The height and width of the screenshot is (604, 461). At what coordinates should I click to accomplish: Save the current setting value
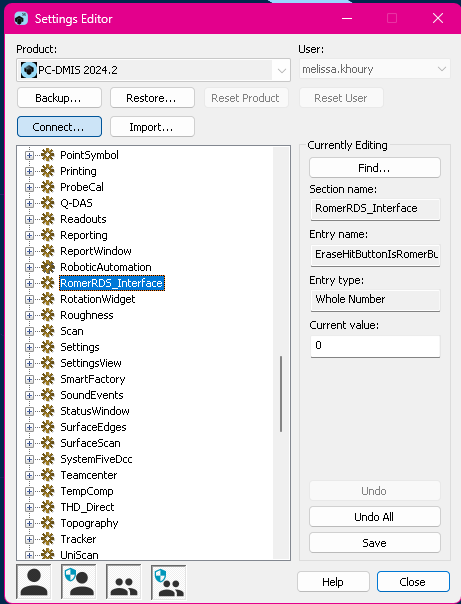pyautogui.click(x=375, y=543)
